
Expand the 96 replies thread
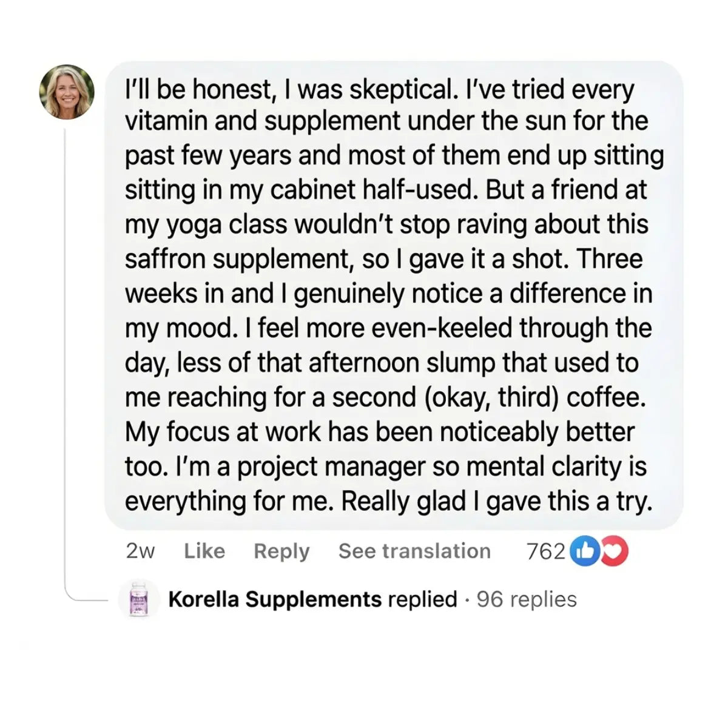pos(527,599)
